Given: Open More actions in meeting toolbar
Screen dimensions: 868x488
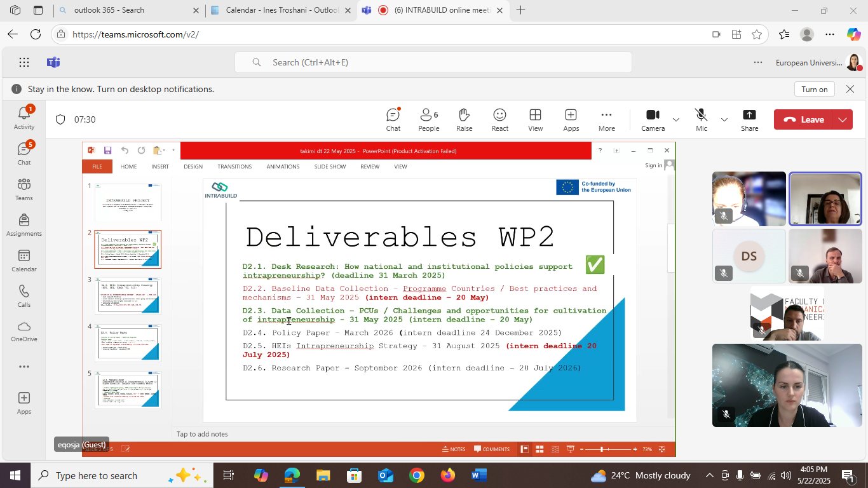Looking at the screenshot, I should [607, 119].
